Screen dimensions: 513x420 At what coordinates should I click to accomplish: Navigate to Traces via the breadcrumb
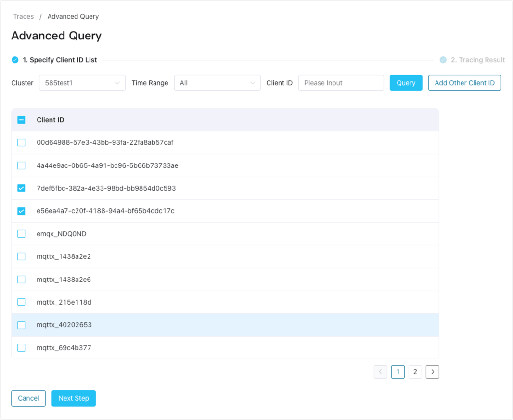pyautogui.click(x=23, y=16)
